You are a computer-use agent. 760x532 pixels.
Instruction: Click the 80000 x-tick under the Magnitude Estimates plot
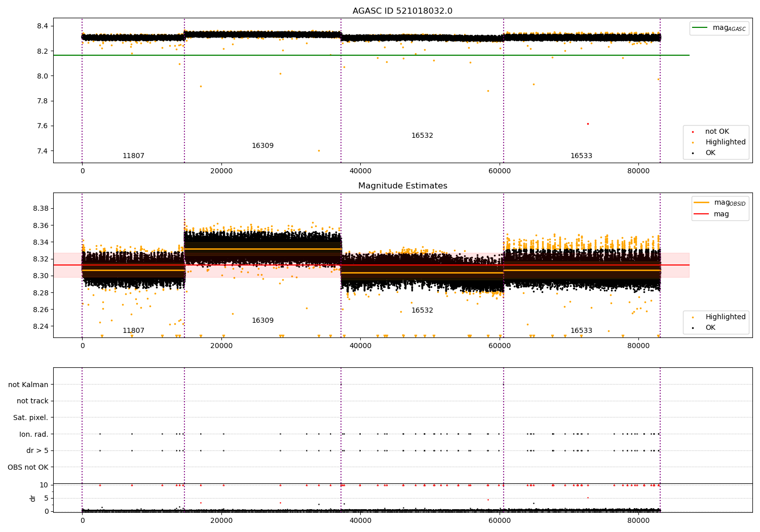click(638, 346)
